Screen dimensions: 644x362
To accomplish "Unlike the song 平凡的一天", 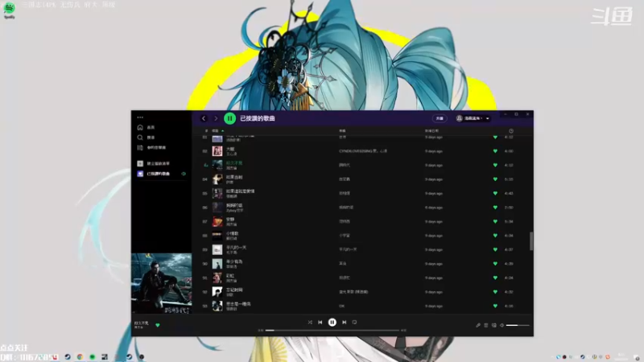I will pyautogui.click(x=495, y=249).
